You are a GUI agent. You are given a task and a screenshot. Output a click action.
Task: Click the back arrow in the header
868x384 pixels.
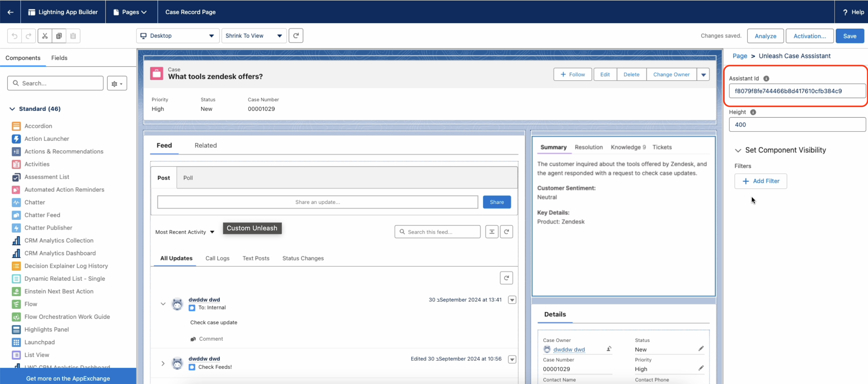pos(10,12)
